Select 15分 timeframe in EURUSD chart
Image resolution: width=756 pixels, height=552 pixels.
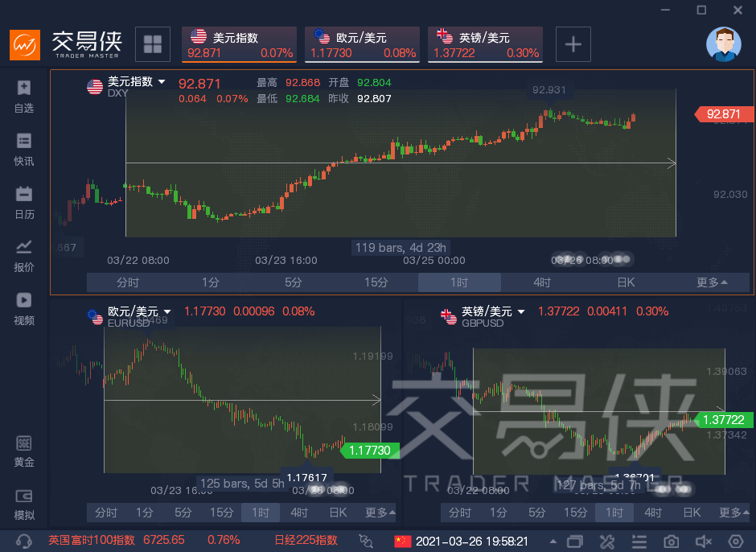[222, 513]
